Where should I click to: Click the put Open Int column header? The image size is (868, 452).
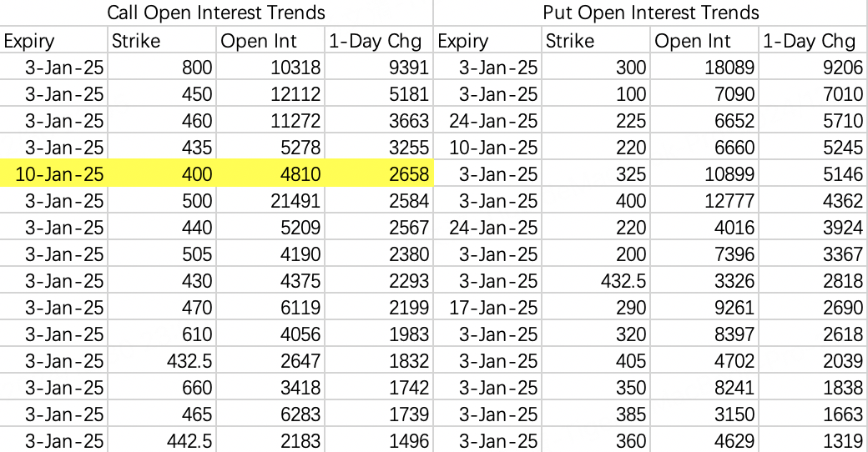(704, 40)
